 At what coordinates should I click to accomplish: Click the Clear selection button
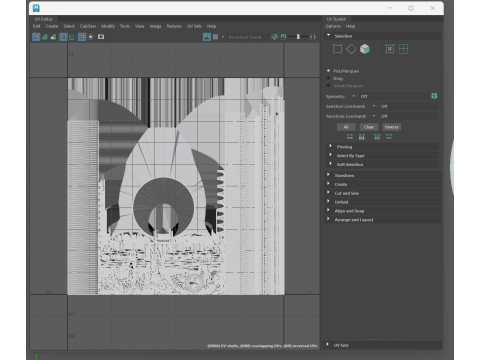click(x=369, y=127)
